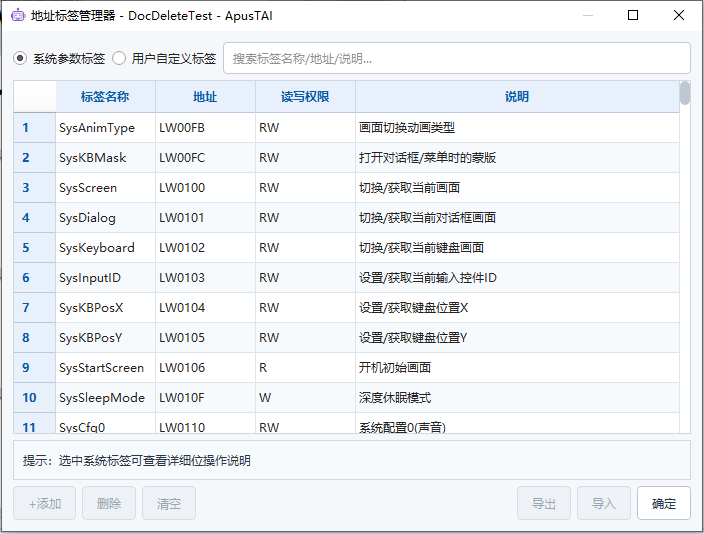Click the LW0106 address cell

pyautogui.click(x=206, y=368)
